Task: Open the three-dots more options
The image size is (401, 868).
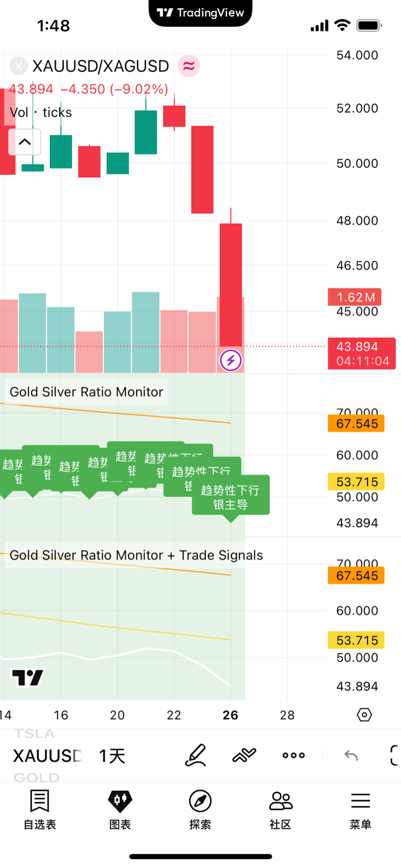Action: (293, 755)
